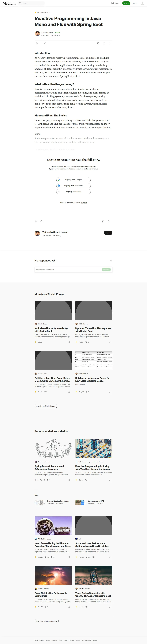Share the story from top bar
Screen dimensions: 147x644
point(110,43)
